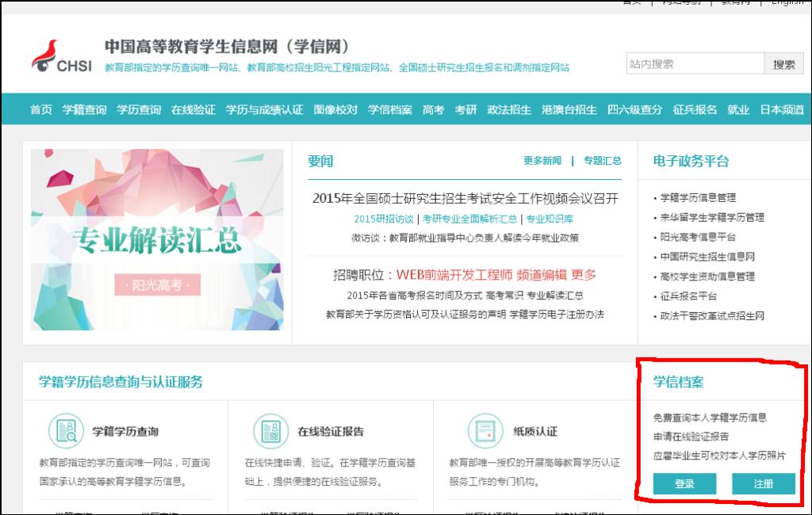Select the 日本频道 navigation item
812x515 pixels.
(x=781, y=109)
